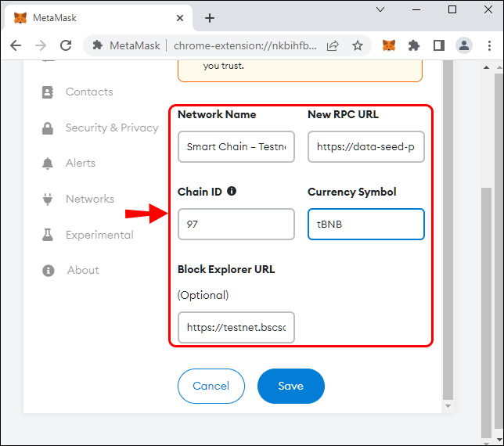504x446 pixels.
Task: Focus the Block Explorer URL field
Action: coord(236,328)
